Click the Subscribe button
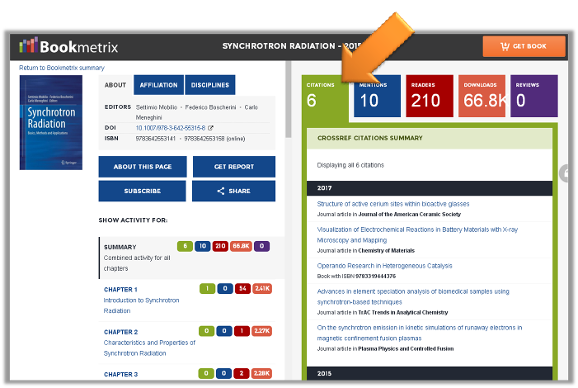Viewport: 578px width, 388px height. (142, 191)
